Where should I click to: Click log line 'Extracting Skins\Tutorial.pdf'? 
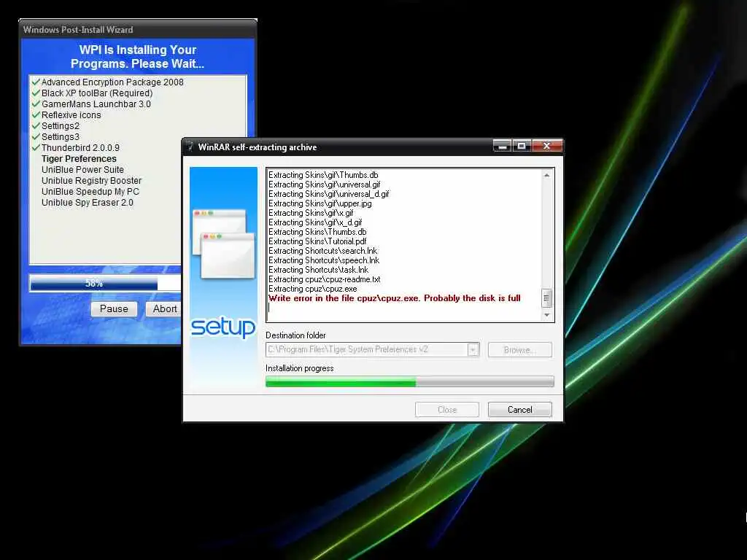[317, 241]
